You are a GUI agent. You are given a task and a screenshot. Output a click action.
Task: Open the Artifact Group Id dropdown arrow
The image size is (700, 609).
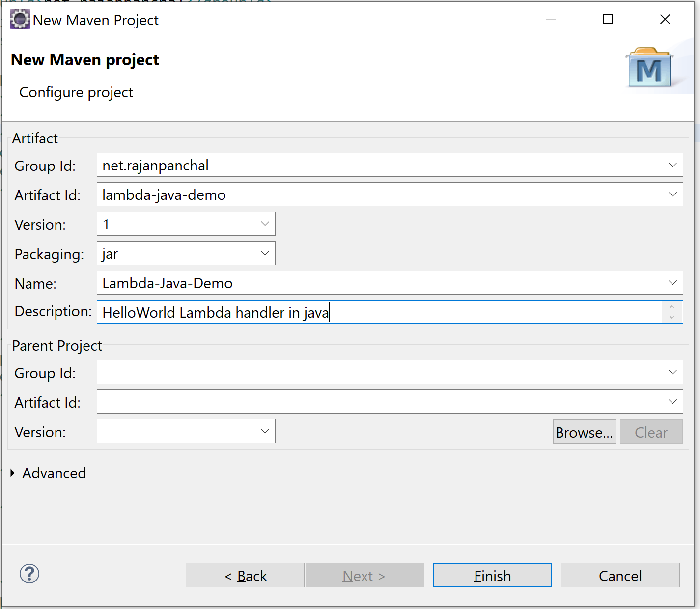click(x=672, y=165)
